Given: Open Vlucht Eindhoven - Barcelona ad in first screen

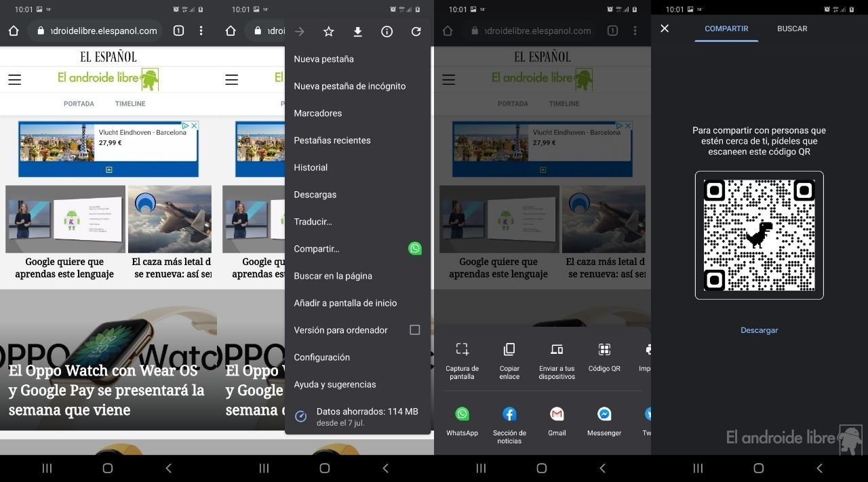Looking at the screenshot, I should [108, 149].
